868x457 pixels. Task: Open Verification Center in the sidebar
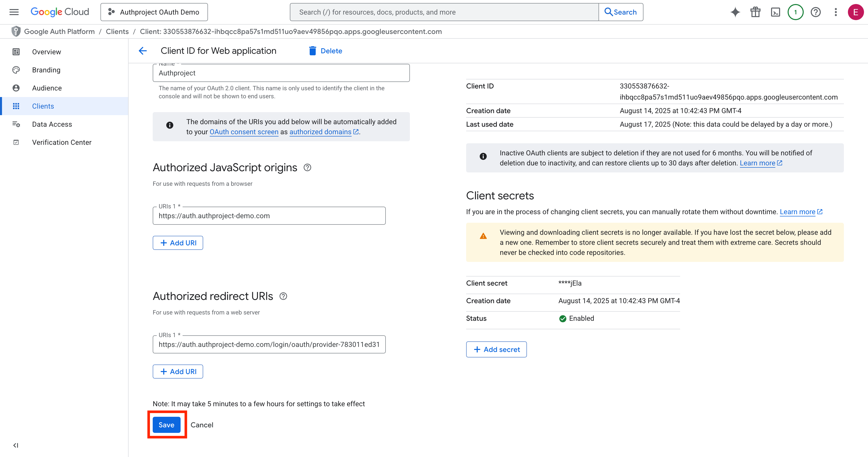click(64, 142)
